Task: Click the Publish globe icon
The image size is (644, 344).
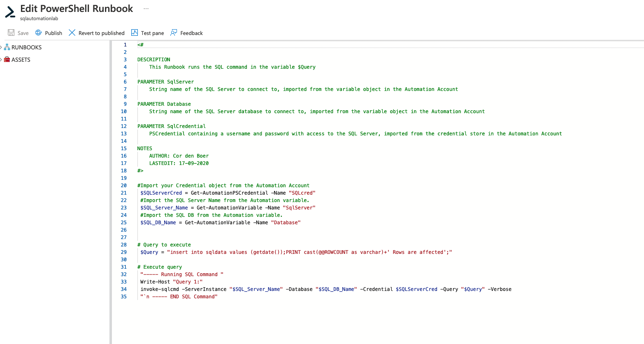Action: click(x=39, y=33)
